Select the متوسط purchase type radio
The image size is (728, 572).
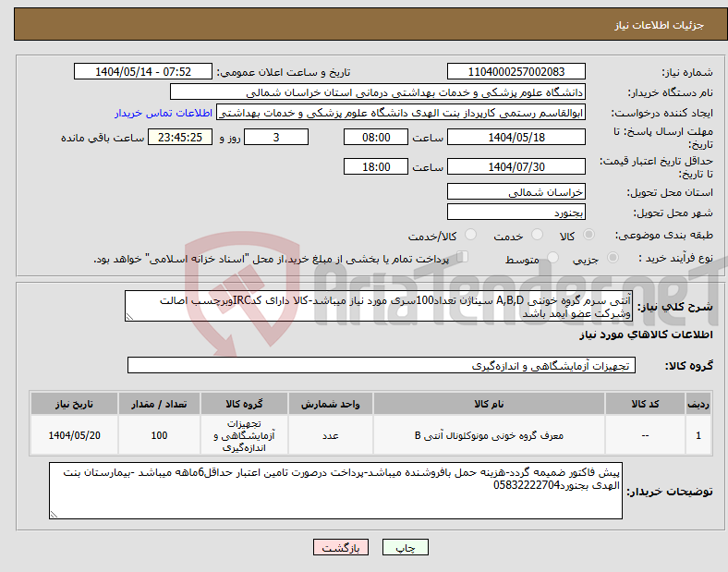point(552,257)
